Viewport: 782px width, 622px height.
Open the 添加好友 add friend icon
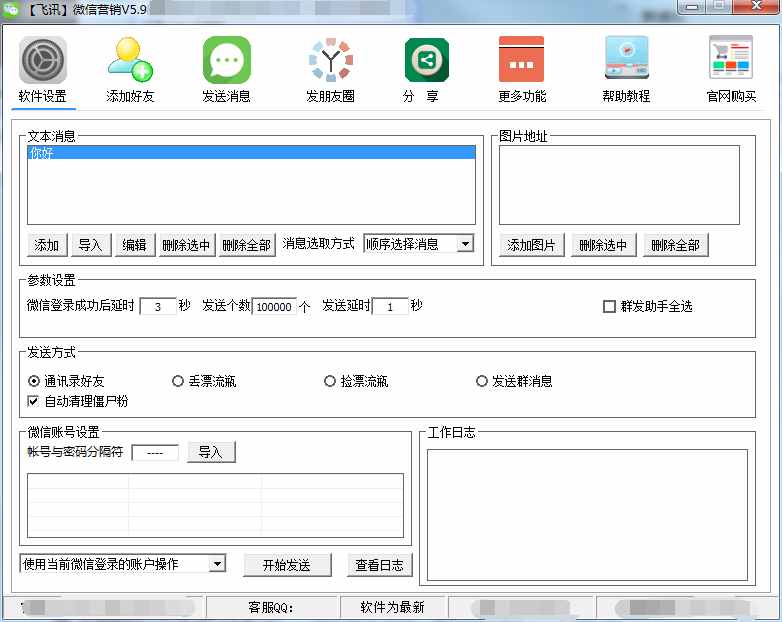pos(130,60)
